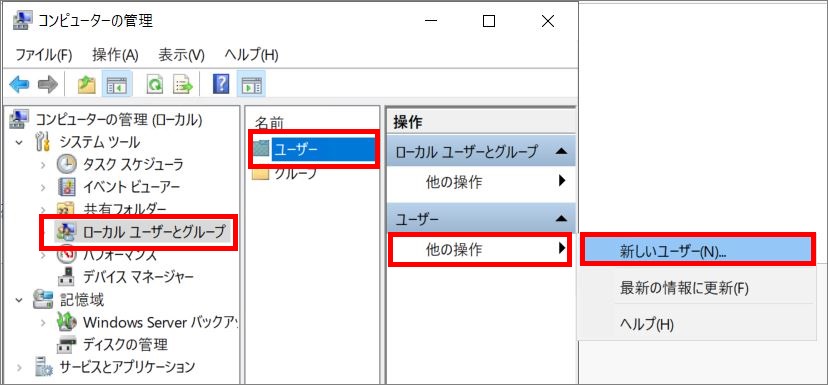Screen dimensions: 828x385
Task: Open the 操作(A) menu
Action: point(115,54)
